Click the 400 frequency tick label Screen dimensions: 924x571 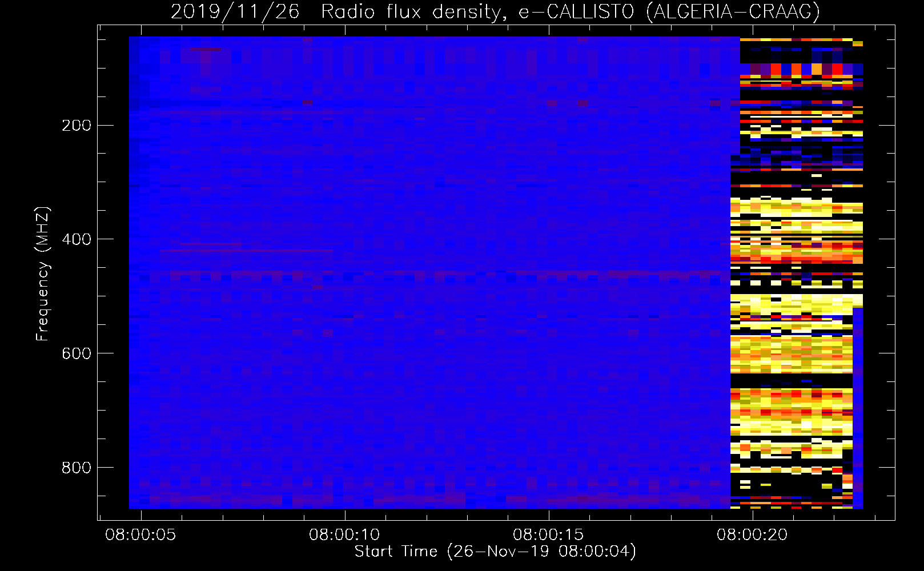(x=77, y=239)
